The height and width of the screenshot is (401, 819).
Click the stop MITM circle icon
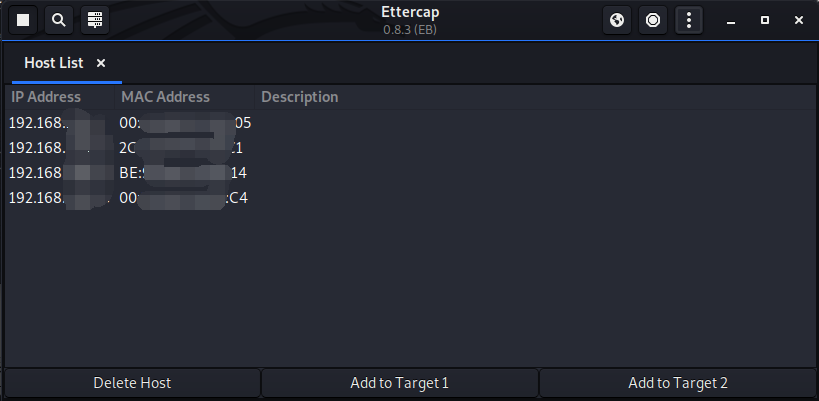pyautogui.click(x=653, y=20)
